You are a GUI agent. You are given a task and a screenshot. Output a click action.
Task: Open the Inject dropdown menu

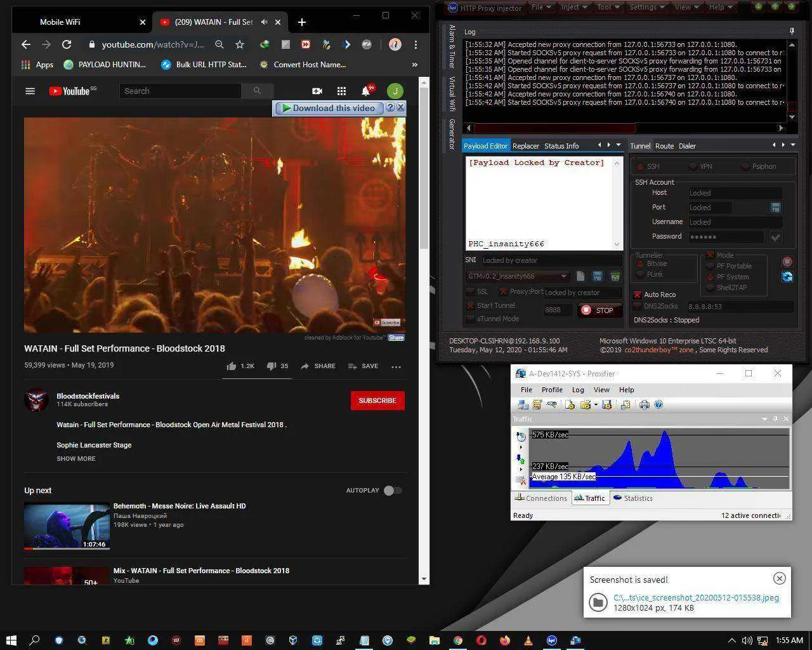[574, 7]
